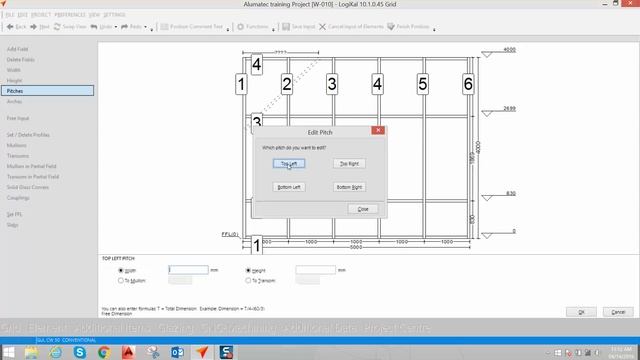
Task: Open overflow arrow after Functions
Action: (273, 29)
